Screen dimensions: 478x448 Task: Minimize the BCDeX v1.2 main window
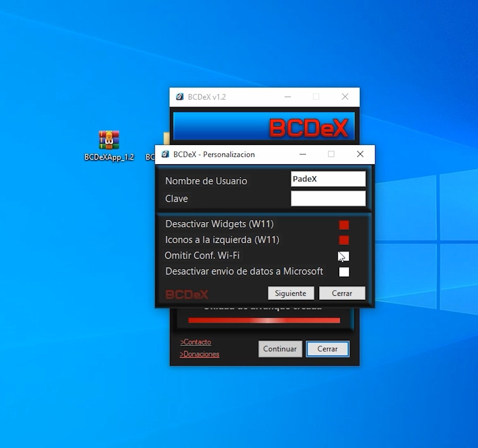[287, 97]
